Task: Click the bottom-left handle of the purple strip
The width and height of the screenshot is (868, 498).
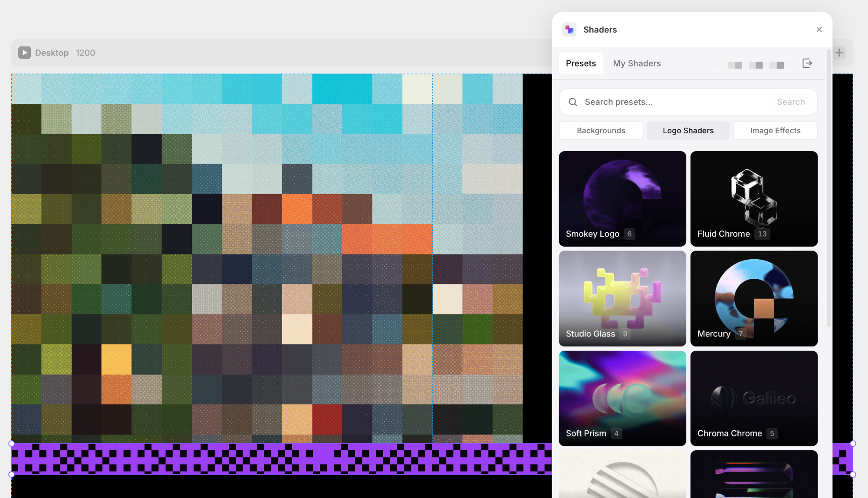Action: pos(12,475)
